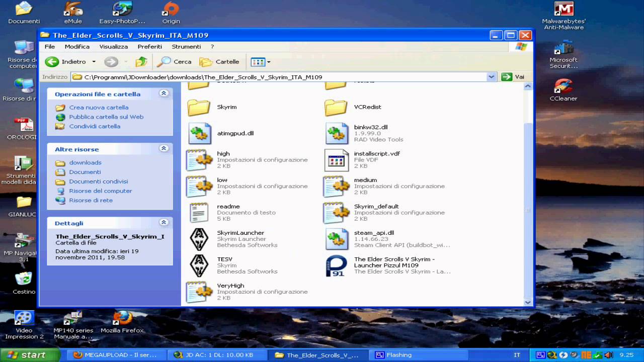Collapse the Altre risorse panel
The height and width of the screenshot is (362, 644).
pyautogui.click(x=164, y=149)
